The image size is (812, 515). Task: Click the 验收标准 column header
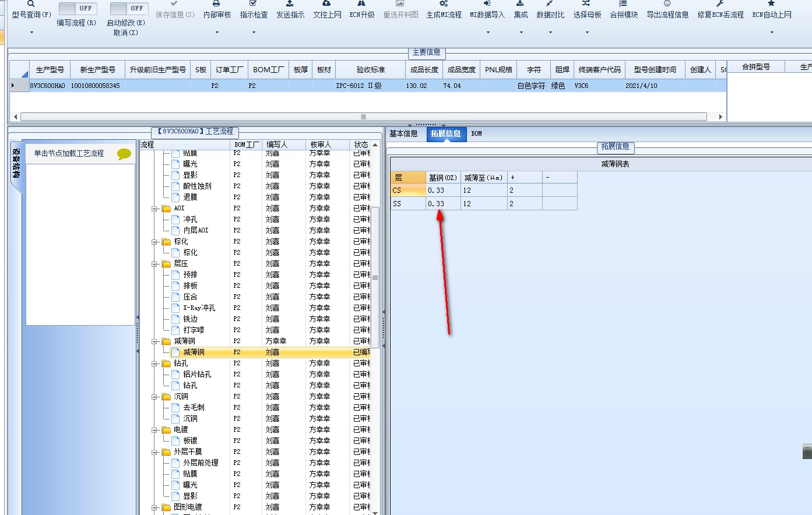[370, 69]
